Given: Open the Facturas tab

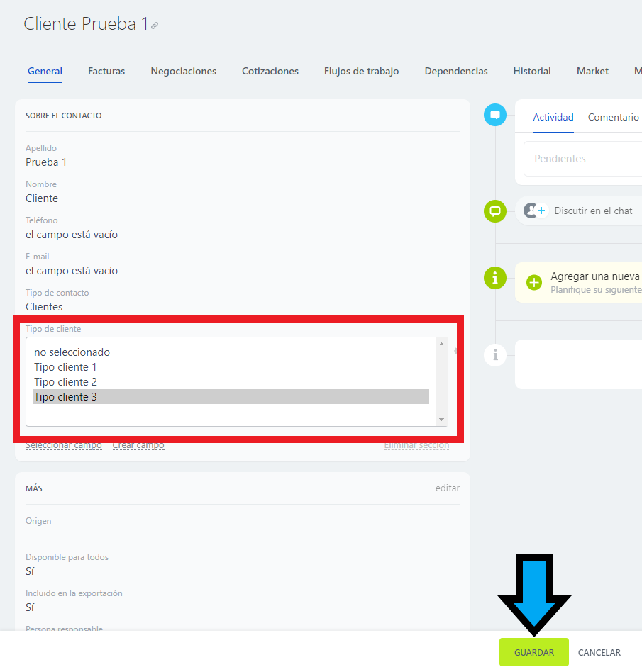Looking at the screenshot, I should 106,71.
